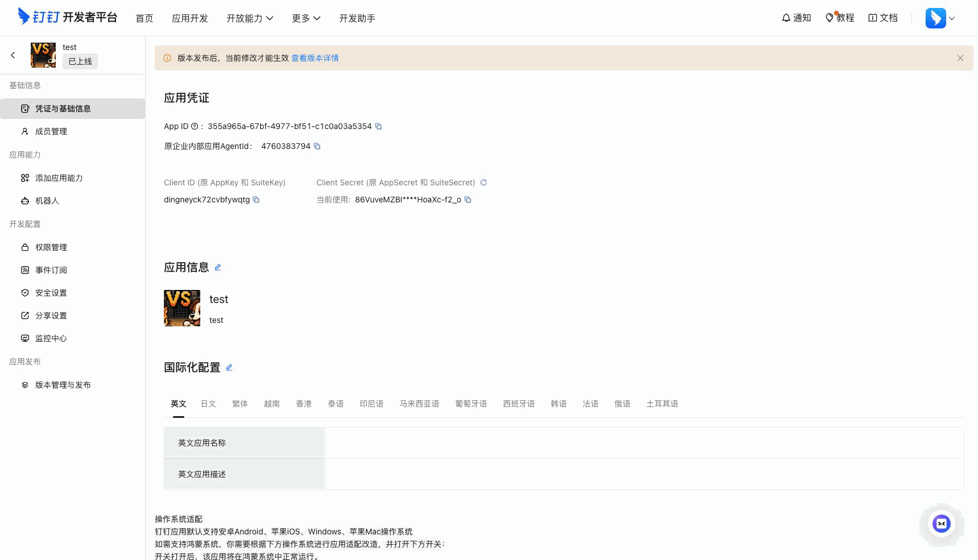This screenshot has height=560, width=978.
Task: Click the 英文应用描述 value cell
Action: [644, 474]
